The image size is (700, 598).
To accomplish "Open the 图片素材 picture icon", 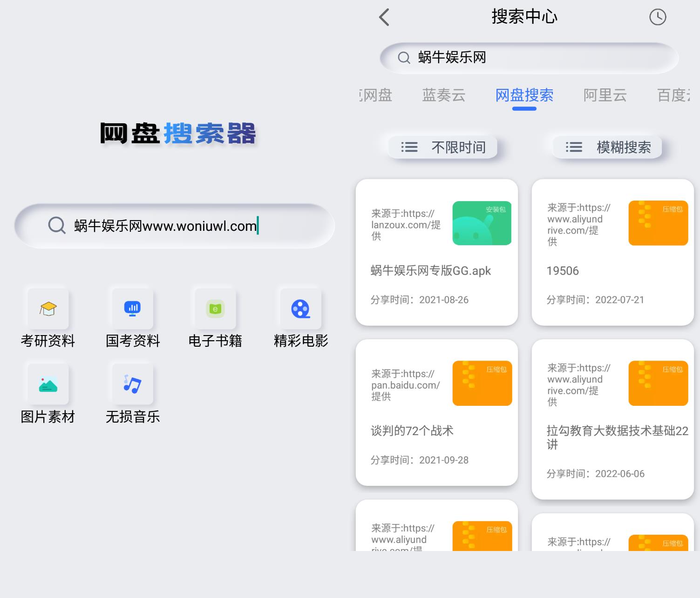I will 48,384.
